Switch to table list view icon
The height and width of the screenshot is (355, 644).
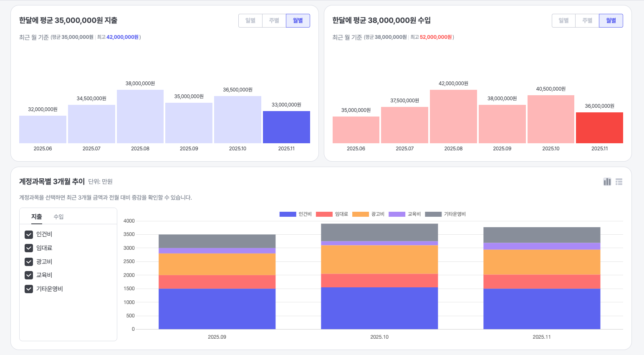tap(619, 182)
